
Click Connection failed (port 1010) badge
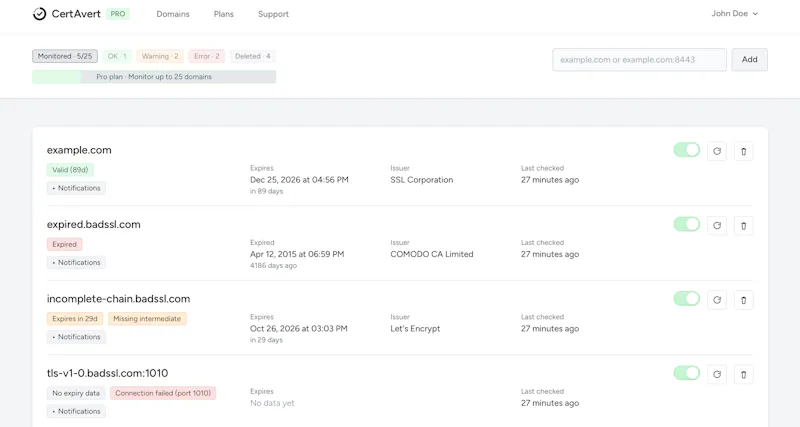[163, 393]
